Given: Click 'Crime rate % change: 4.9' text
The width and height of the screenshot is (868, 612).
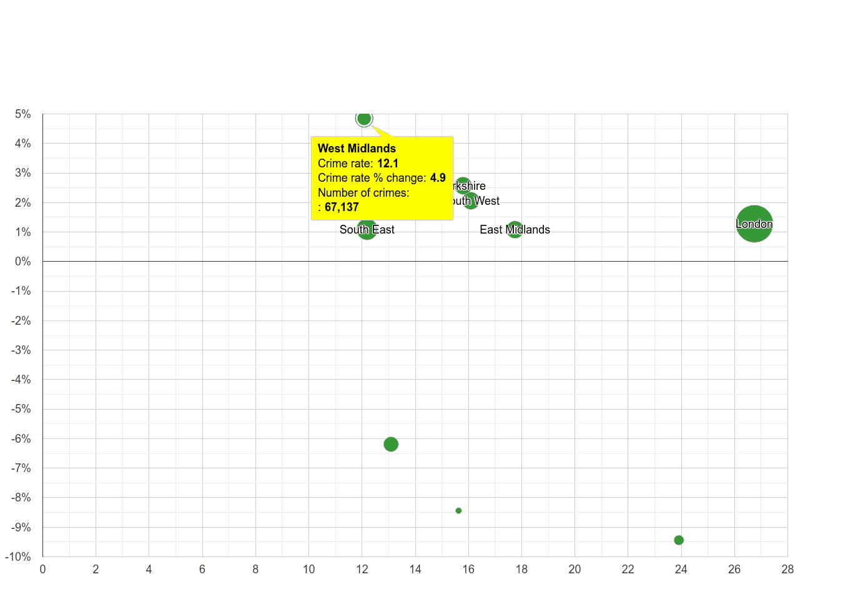Looking at the screenshot, I should point(382,178).
